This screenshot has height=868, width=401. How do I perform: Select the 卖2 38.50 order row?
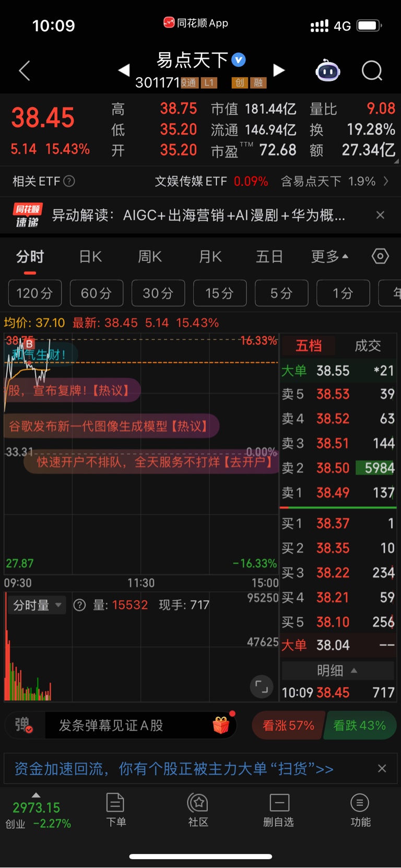pos(338,468)
